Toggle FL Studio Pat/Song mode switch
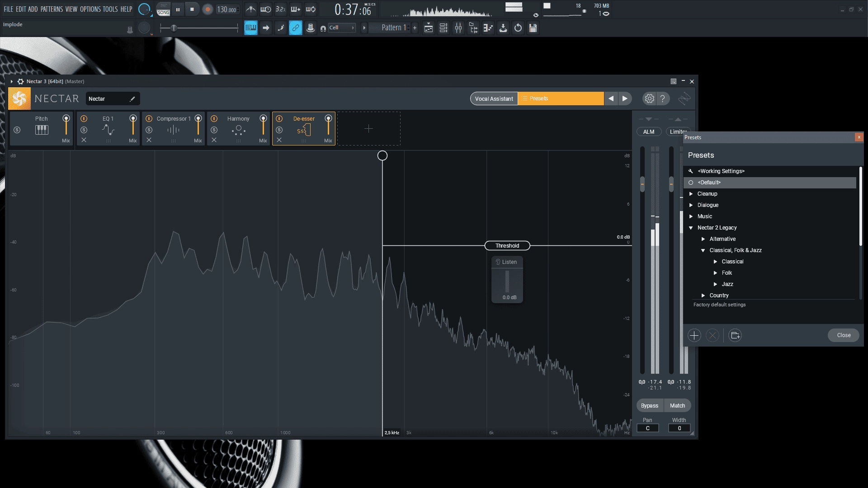Image resolution: width=868 pixels, height=488 pixels. click(x=163, y=9)
